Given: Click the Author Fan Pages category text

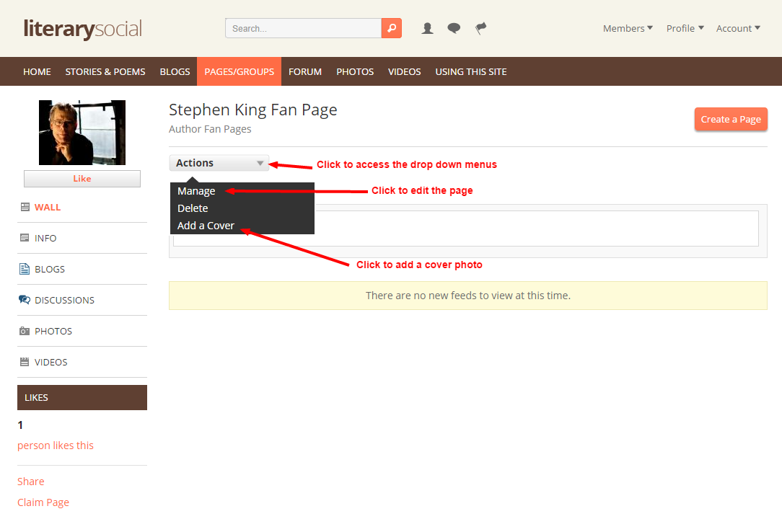Looking at the screenshot, I should 210,129.
